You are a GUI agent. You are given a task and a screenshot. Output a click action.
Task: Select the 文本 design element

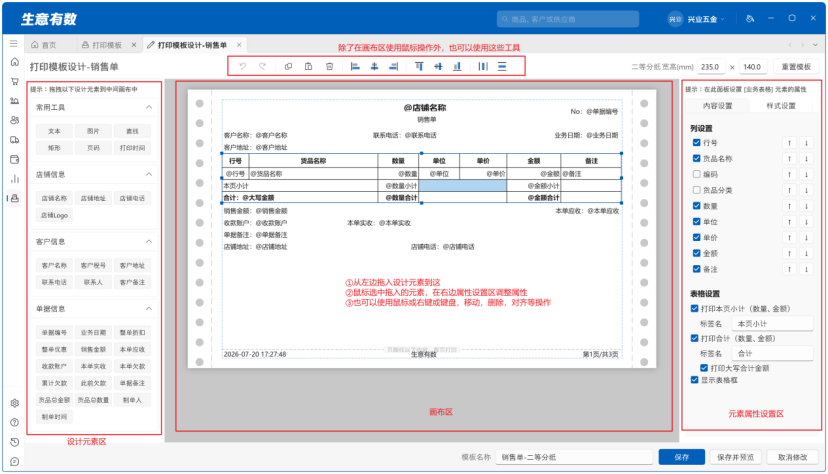point(54,131)
